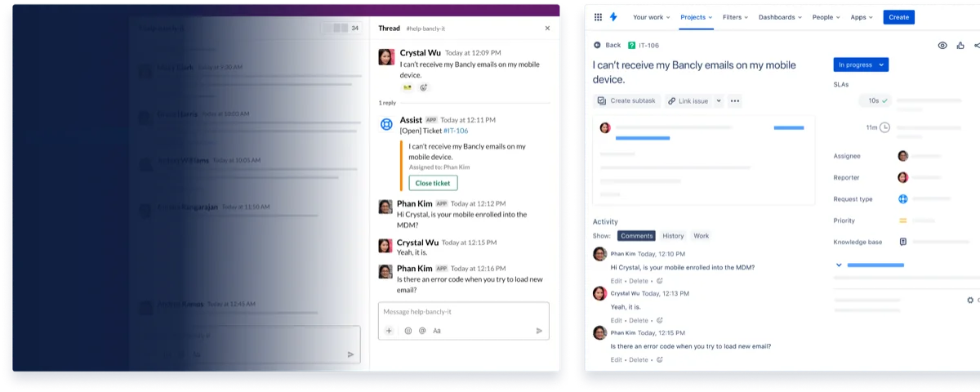This screenshot has height=392, width=980.
Task: Add a reaction to Crystal's Slack message
Action: (x=424, y=87)
